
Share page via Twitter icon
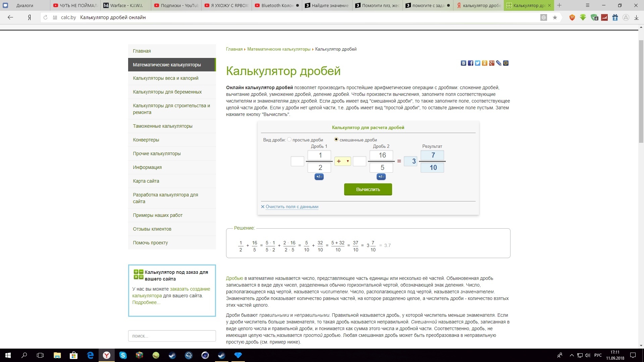[478, 63]
